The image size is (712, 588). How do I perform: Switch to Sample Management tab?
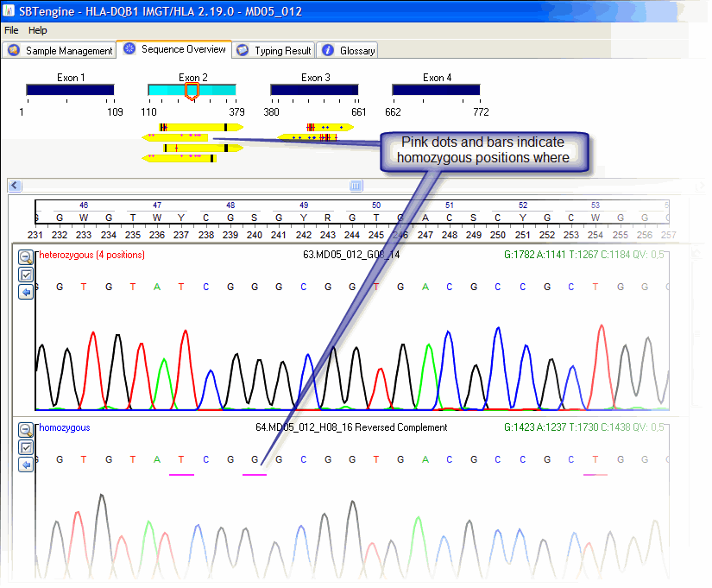[59, 50]
